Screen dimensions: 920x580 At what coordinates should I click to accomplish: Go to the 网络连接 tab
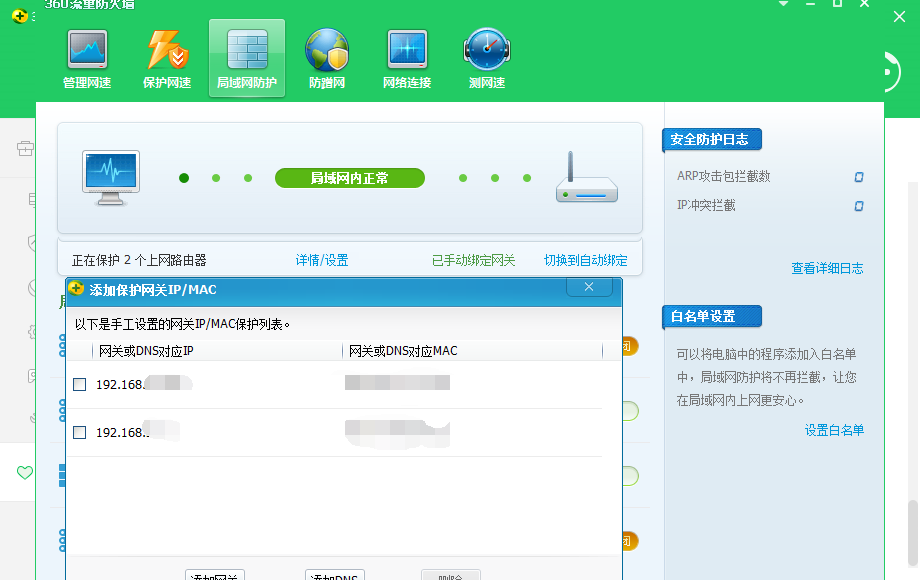click(x=407, y=59)
